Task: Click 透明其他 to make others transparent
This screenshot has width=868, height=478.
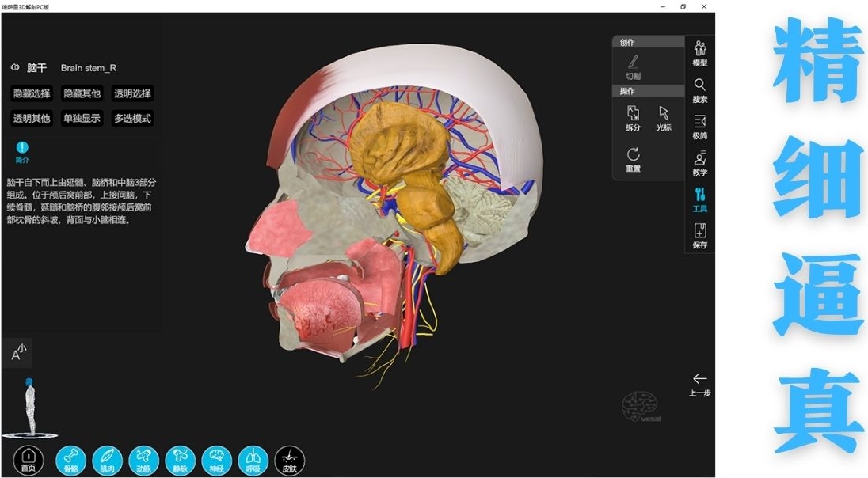Action: click(32, 119)
